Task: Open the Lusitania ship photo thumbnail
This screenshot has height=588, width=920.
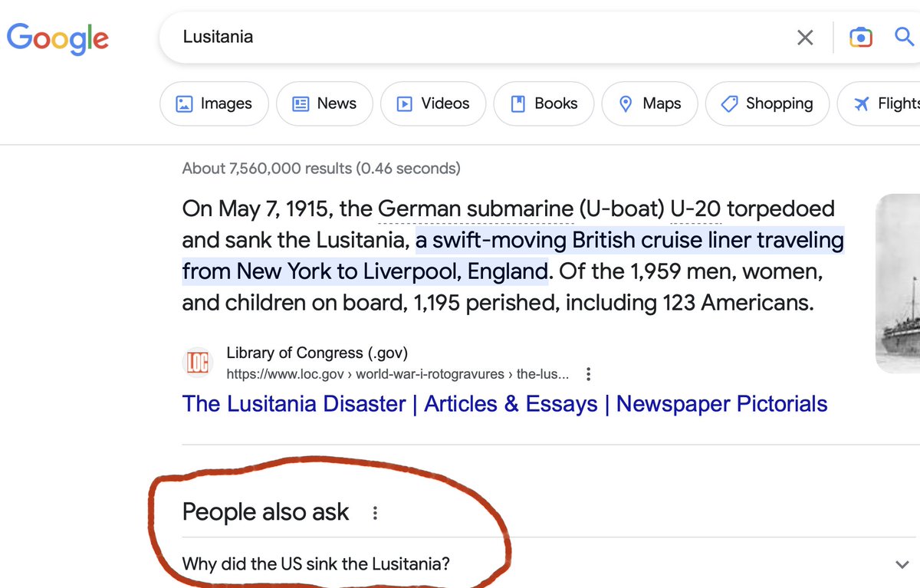Action: pyautogui.click(x=898, y=284)
